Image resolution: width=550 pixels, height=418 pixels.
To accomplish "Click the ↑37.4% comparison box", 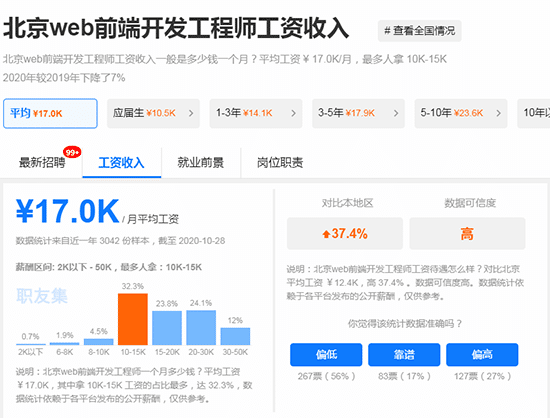I will click(345, 234).
